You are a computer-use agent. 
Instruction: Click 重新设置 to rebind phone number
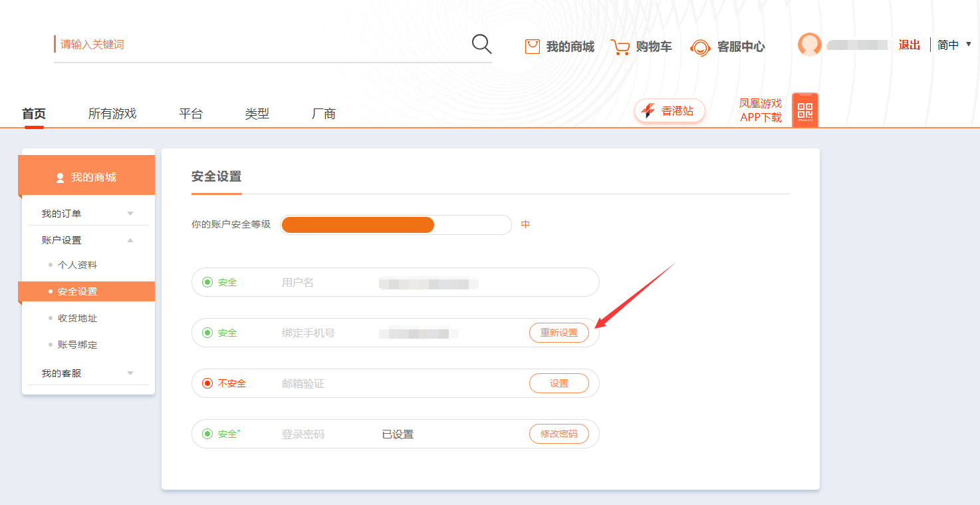pyautogui.click(x=559, y=333)
